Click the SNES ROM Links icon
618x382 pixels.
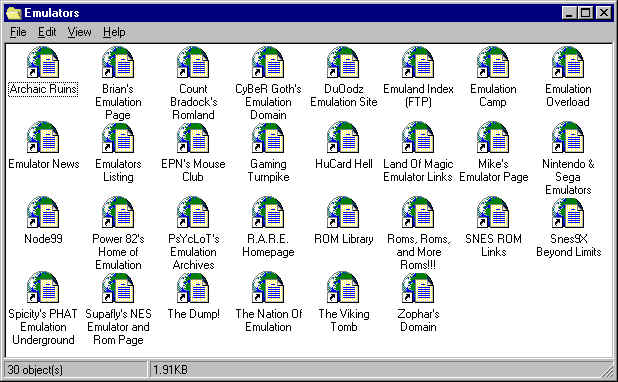tap(493, 212)
